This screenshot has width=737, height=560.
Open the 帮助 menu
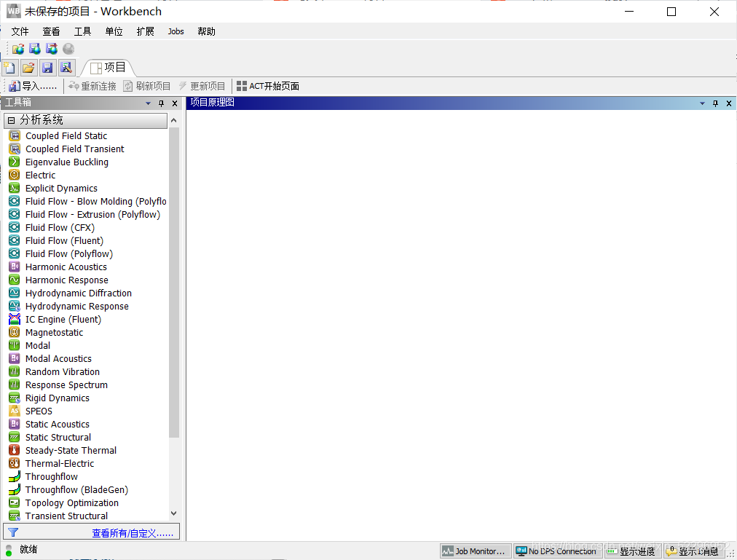(x=206, y=31)
